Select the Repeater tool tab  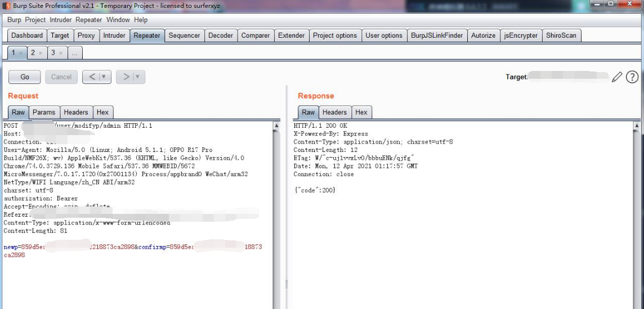tap(147, 35)
